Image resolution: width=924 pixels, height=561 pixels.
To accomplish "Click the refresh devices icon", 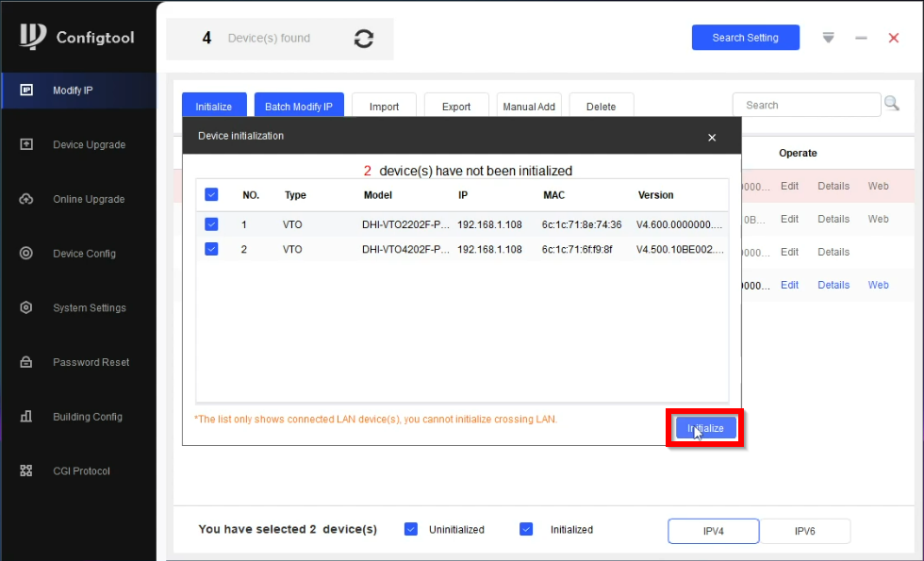I will pyautogui.click(x=363, y=39).
